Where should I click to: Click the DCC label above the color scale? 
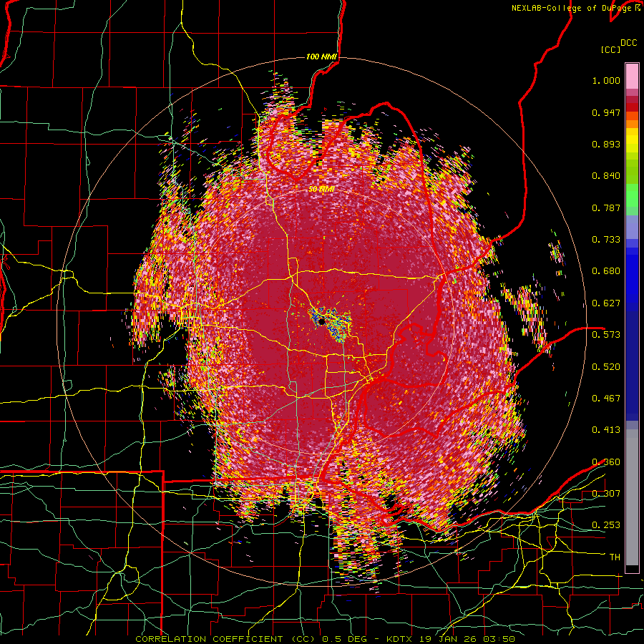coord(628,43)
